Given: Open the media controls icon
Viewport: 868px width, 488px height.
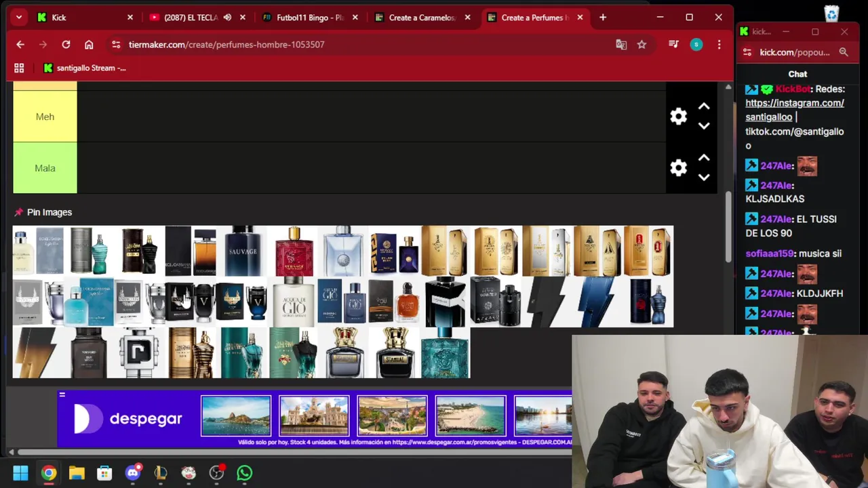Looking at the screenshot, I should (x=673, y=45).
